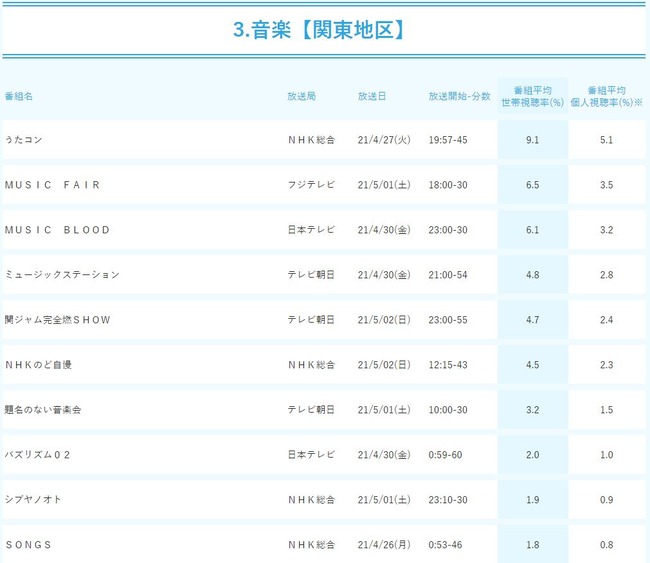650x563 pixels.
Task: Click individual rating 3.5
Action: click(x=606, y=184)
